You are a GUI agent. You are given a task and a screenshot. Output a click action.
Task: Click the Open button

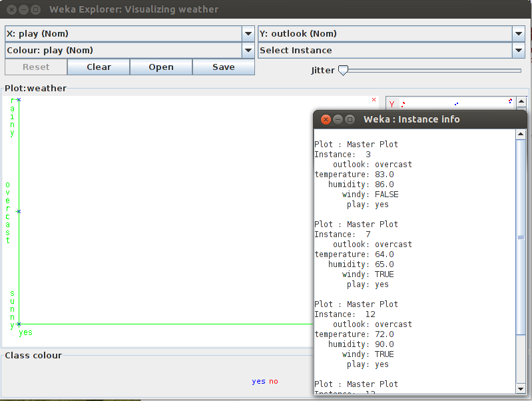[161, 67]
